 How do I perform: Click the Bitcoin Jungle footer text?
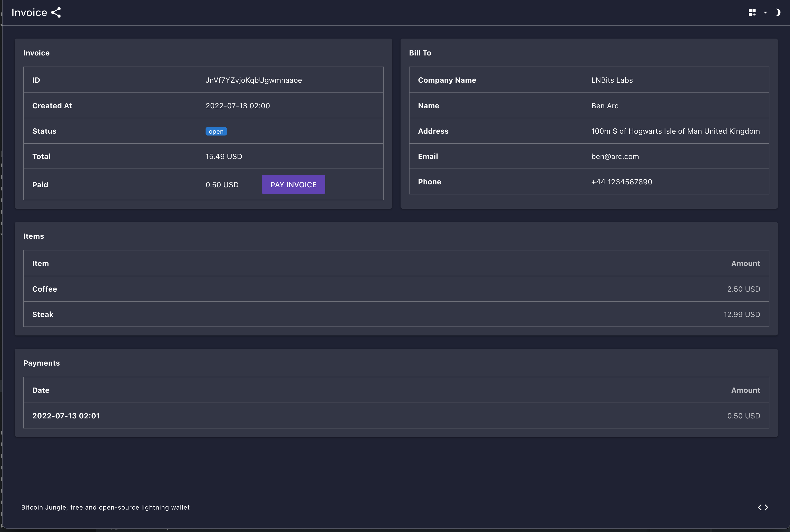[105, 507]
